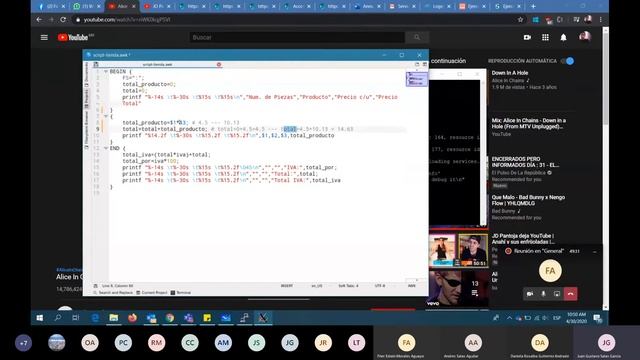The image size is (640, 360).
Task: Open the Projects side panel tab
Action: 86,99
